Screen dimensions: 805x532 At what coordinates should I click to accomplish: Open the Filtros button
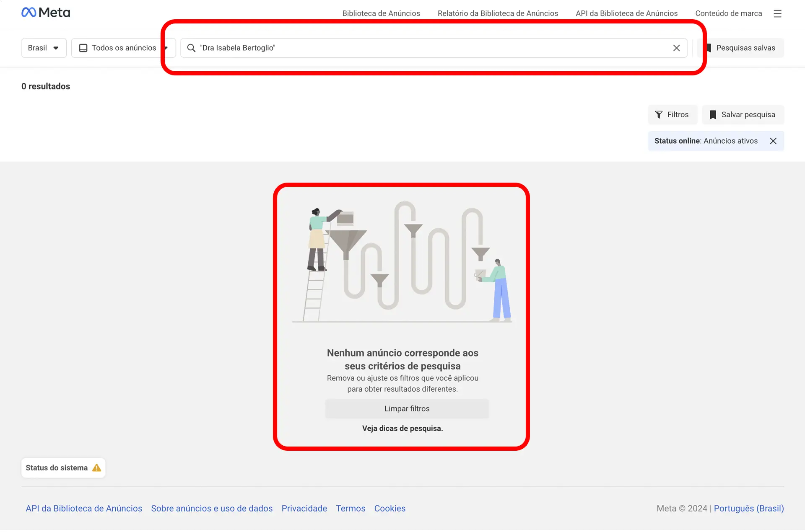pos(672,114)
